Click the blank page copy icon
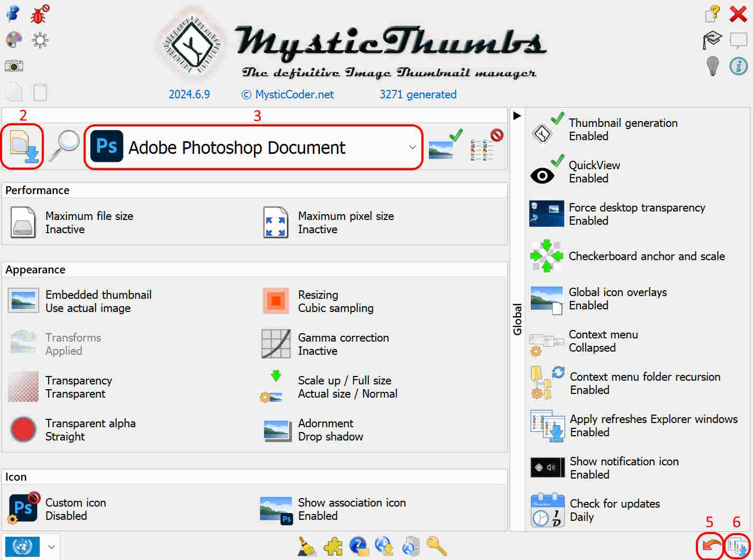Image resolution: width=753 pixels, height=560 pixels. coord(14,92)
